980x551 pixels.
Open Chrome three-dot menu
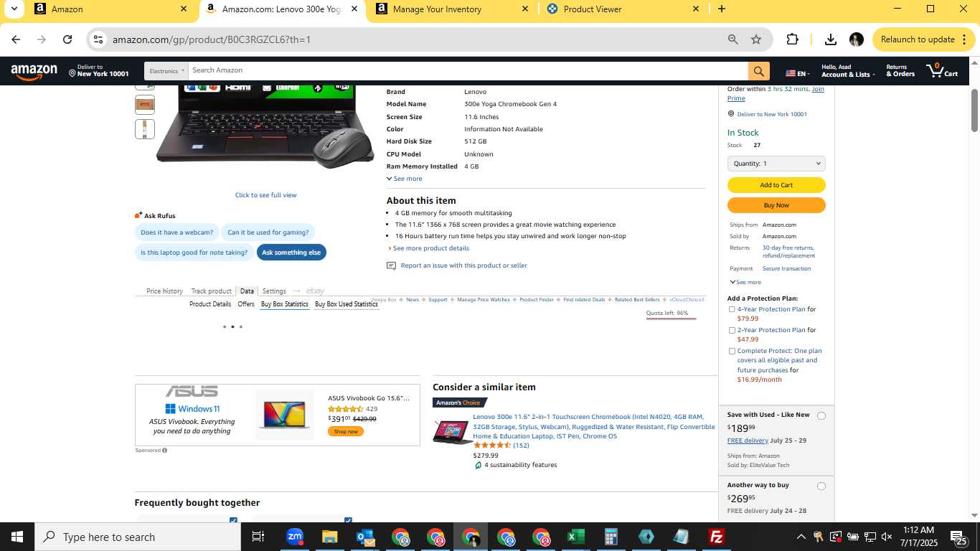point(964,39)
